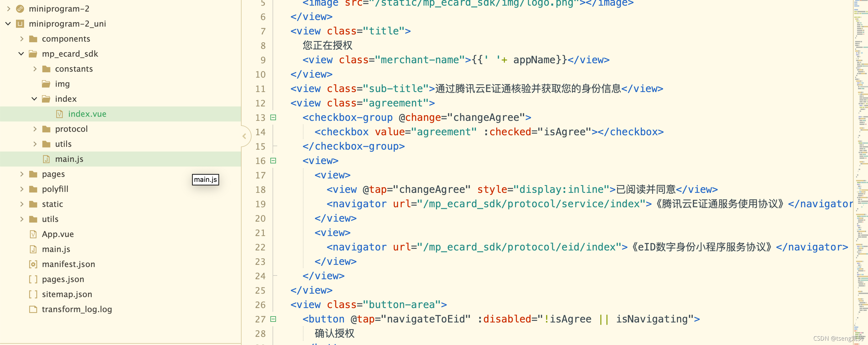This screenshot has height=345, width=868.
Task: Select the static folder
Action: tap(52, 204)
